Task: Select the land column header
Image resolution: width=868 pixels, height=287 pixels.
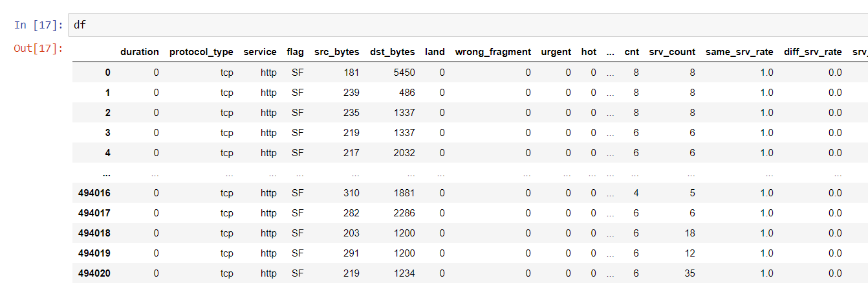Action: (x=435, y=52)
